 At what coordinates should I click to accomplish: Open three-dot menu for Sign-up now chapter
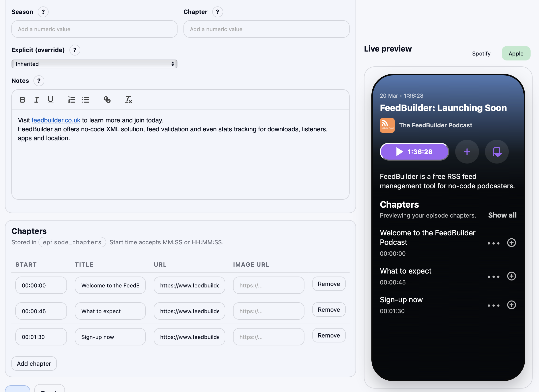pyautogui.click(x=493, y=305)
